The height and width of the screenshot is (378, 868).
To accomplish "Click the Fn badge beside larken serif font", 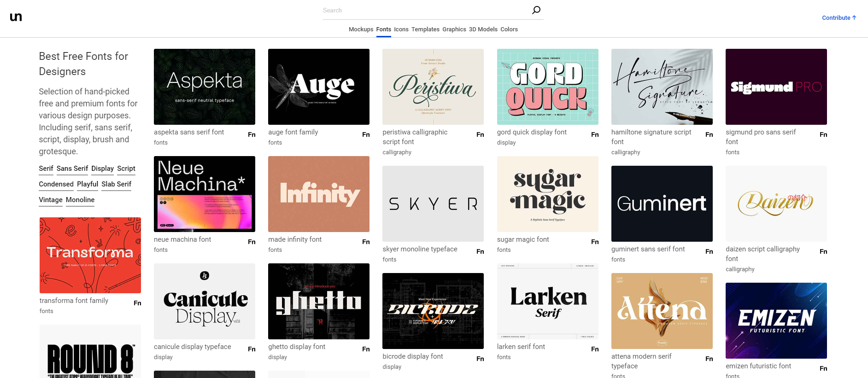I will [595, 349].
